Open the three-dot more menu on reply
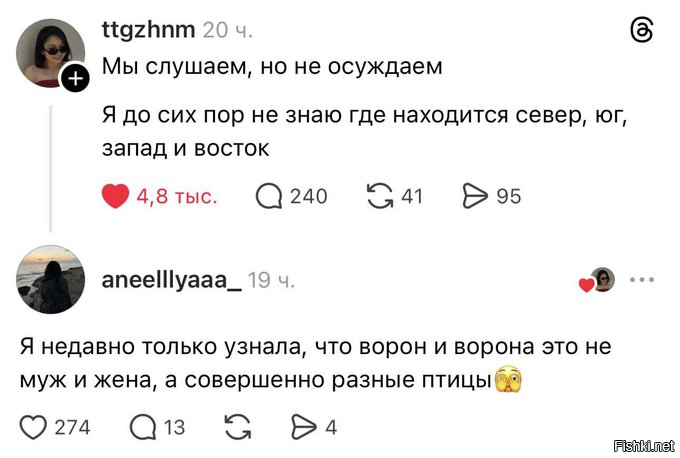Viewport: 680px width, 458px height. click(641, 280)
